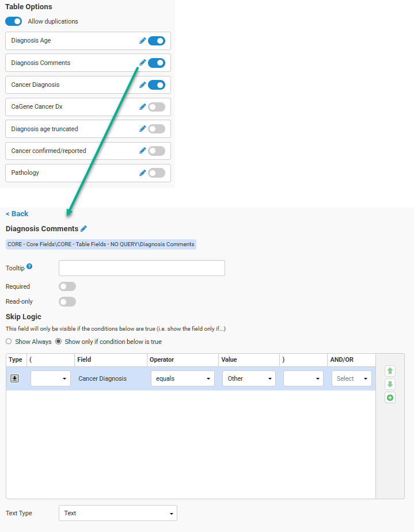414x532 pixels.
Task: Click the row type icon in the condition row
Action: (x=15, y=378)
